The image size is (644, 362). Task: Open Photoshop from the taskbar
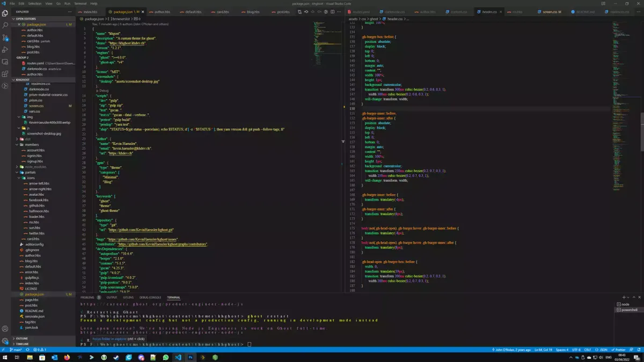pyautogui.click(x=191, y=357)
